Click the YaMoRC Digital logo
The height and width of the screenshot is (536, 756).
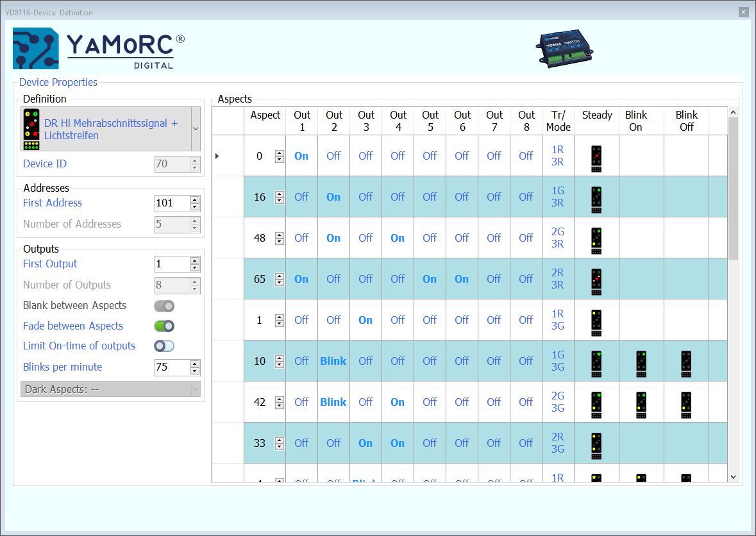98,48
